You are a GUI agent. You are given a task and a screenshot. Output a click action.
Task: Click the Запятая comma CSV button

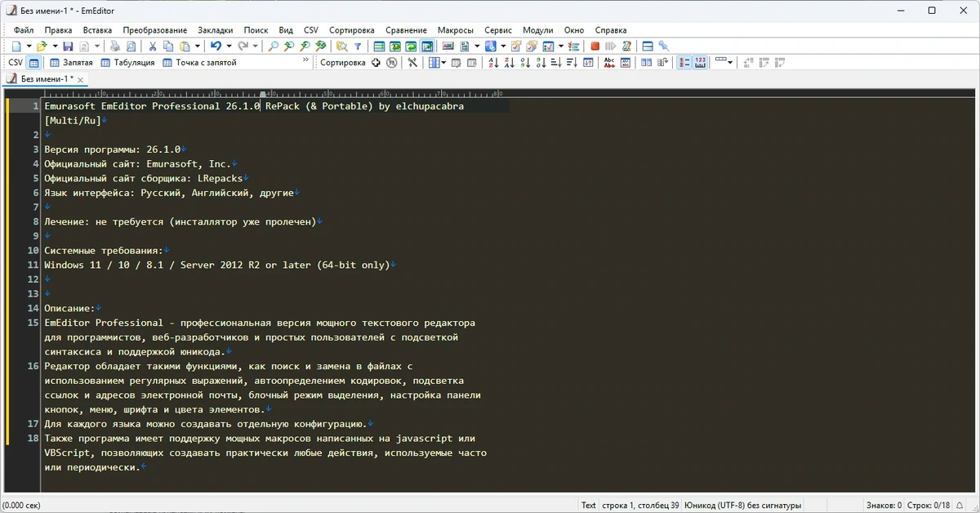(71, 62)
